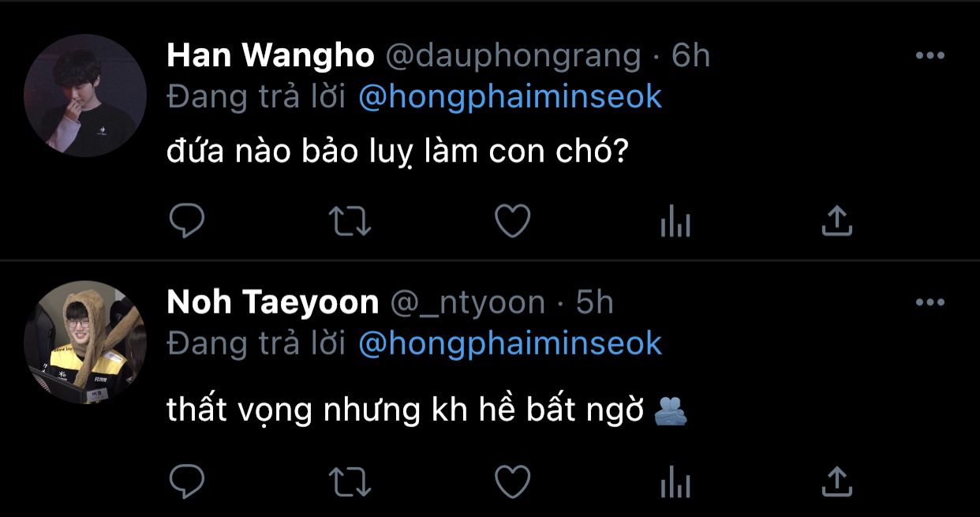980x517 pixels.
Task: Share Noh Taeyoon's tweet
Action: [x=837, y=481]
